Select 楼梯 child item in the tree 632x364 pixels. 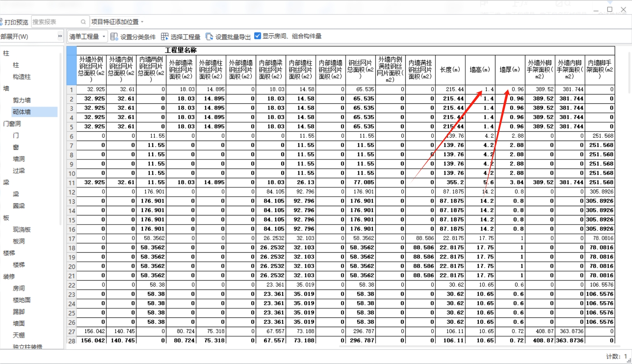(x=19, y=265)
